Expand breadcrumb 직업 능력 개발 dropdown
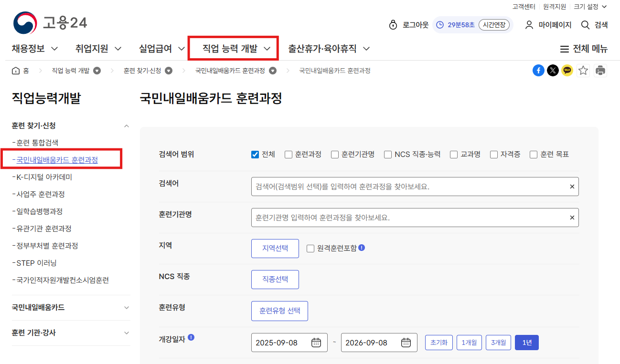This screenshot has height=364, width=620. pyautogui.click(x=97, y=71)
